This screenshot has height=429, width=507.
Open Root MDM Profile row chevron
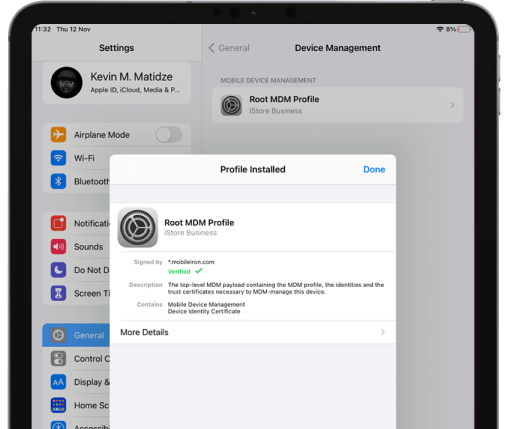pos(452,105)
